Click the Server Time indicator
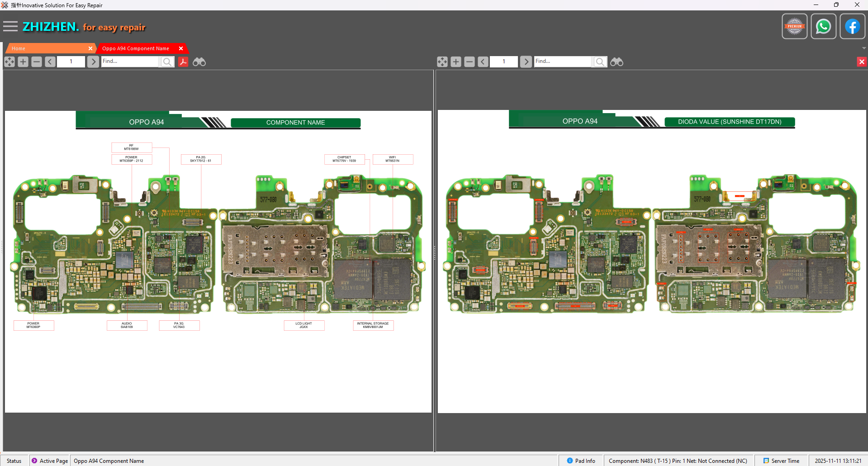 click(x=782, y=461)
